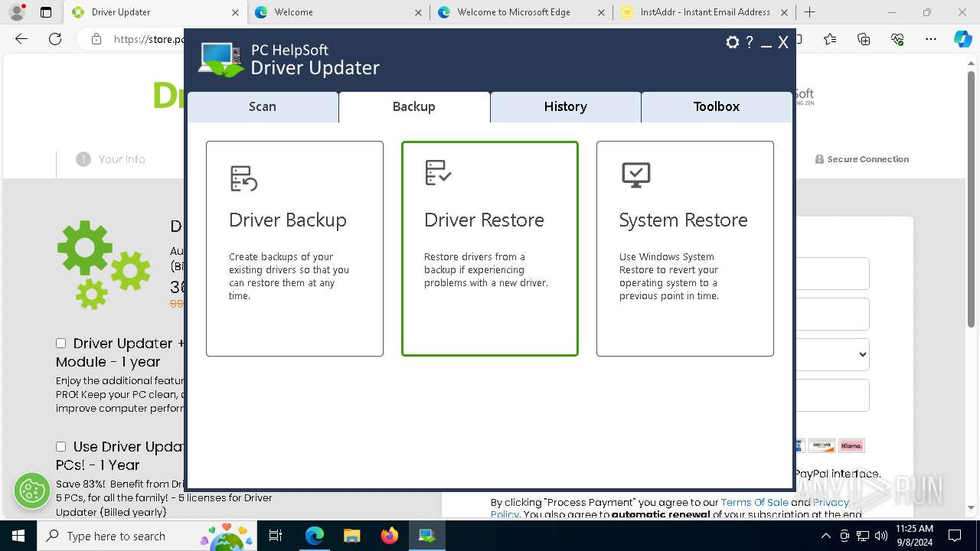
Task: Open a new browser tab
Action: click(x=810, y=12)
